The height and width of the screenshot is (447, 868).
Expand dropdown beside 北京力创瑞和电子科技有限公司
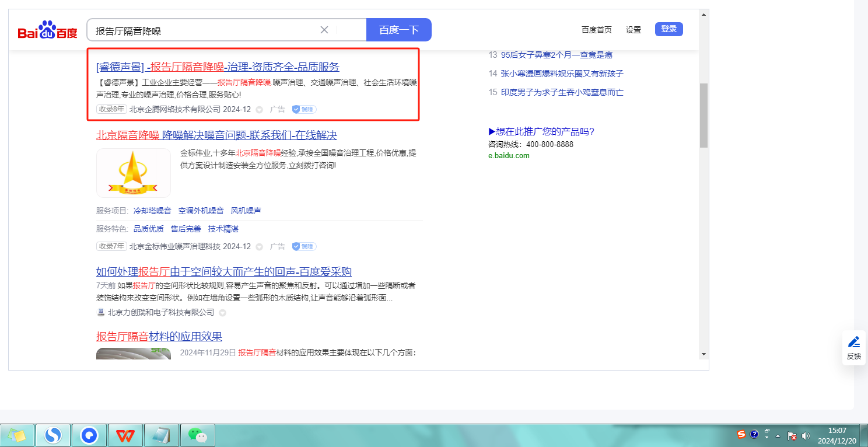(x=222, y=313)
